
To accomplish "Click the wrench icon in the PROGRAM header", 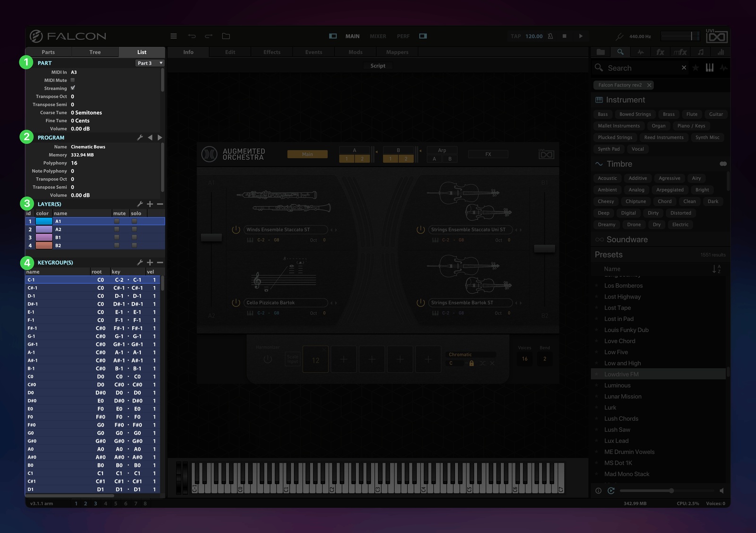I will [140, 138].
